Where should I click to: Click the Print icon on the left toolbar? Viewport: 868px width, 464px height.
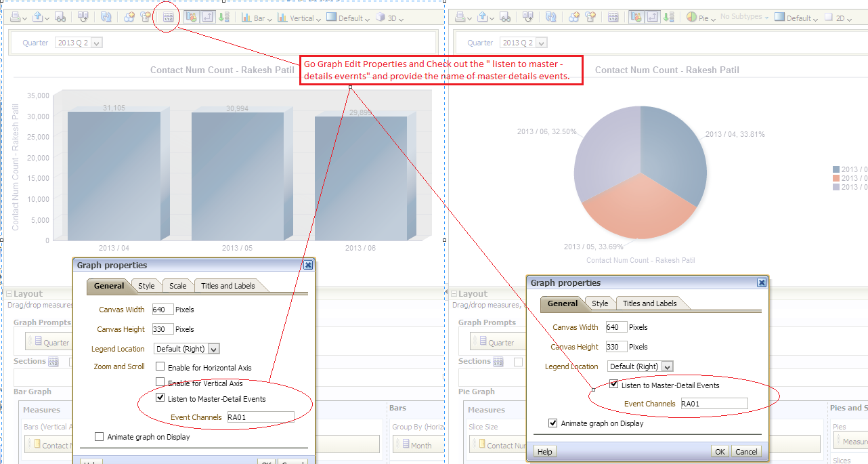click(x=16, y=17)
